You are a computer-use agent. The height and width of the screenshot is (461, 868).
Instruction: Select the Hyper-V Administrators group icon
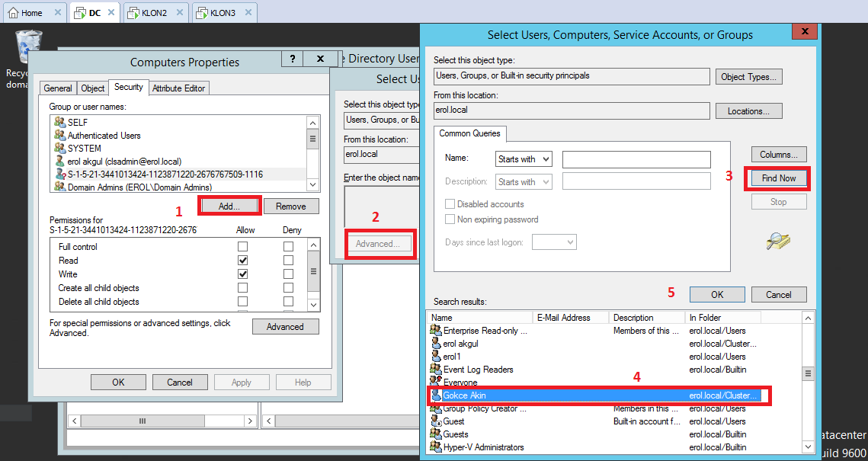(x=436, y=447)
